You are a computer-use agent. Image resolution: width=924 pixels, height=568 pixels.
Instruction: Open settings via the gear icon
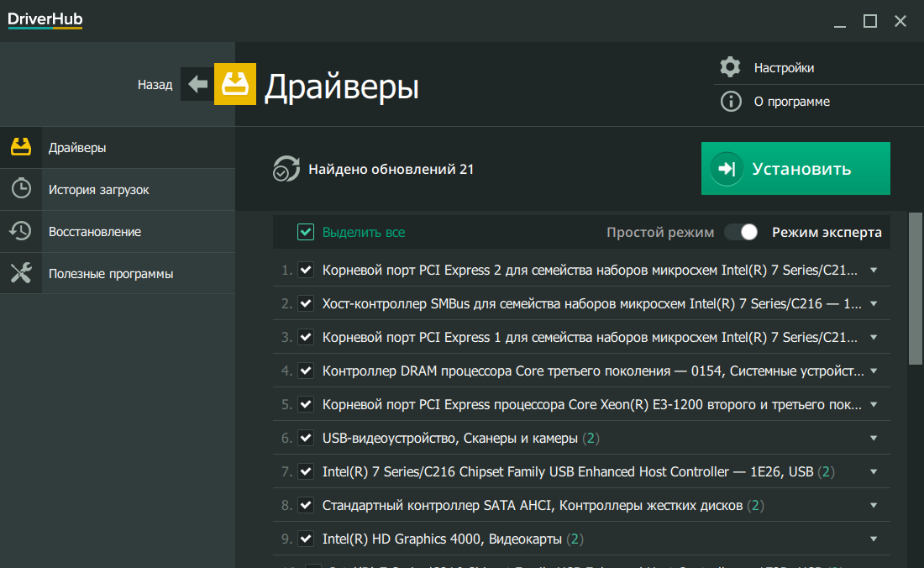click(x=730, y=67)
